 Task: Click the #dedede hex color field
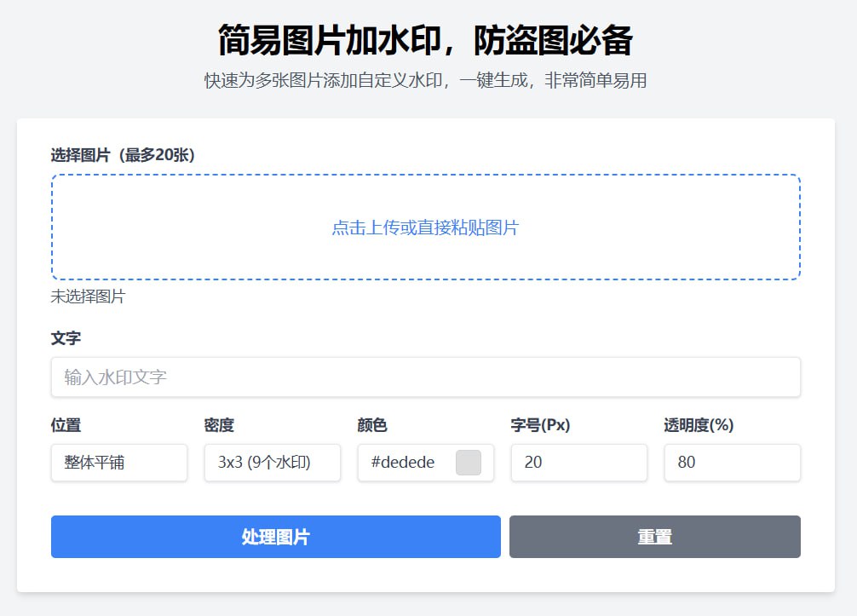pyautogui.click(x=405, y=463)
